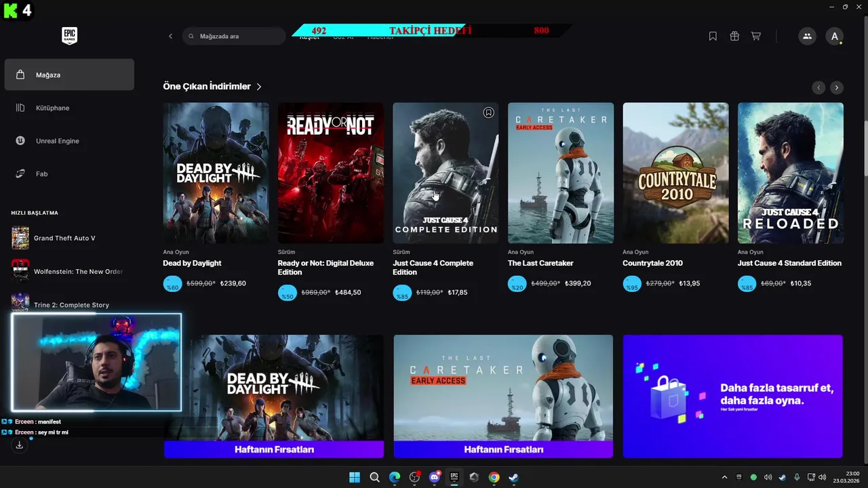Open the friends list icon
This screenshot has height=488, width=868.
(x=807, y=36)
